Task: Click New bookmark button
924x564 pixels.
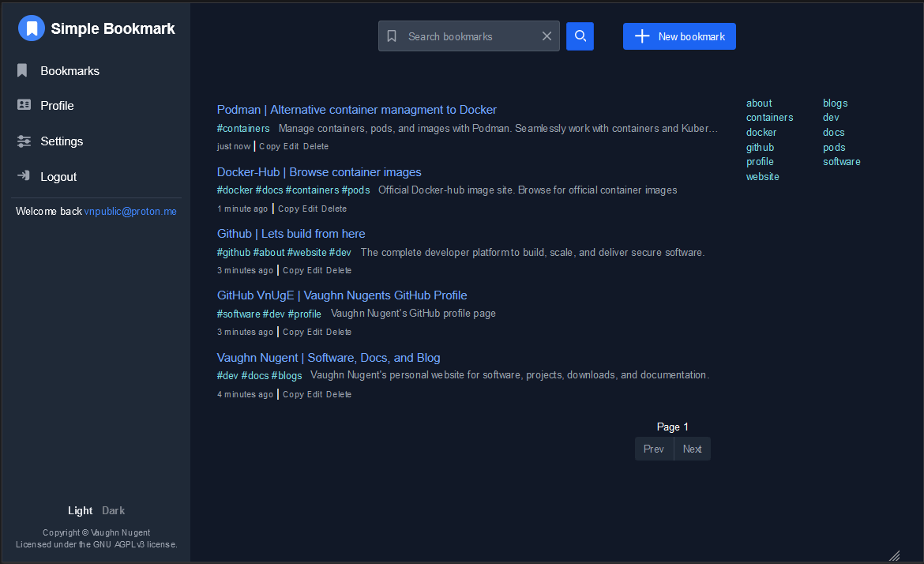Action: (679, 36)
